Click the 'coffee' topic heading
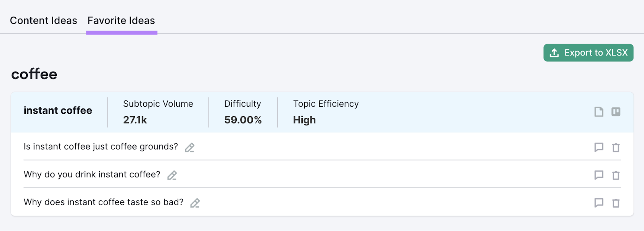Screen dimensions: 644x231 tap(34, 74)
